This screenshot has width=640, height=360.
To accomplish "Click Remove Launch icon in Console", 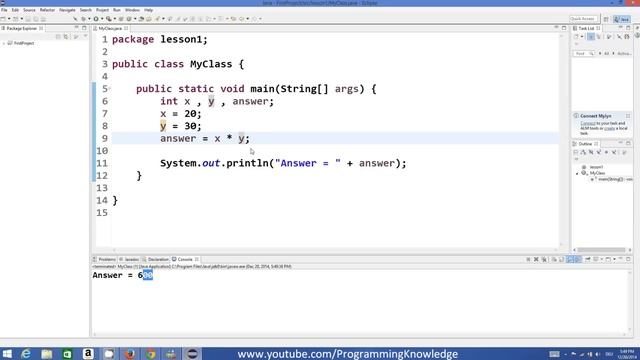I will (x=536, y=259).
